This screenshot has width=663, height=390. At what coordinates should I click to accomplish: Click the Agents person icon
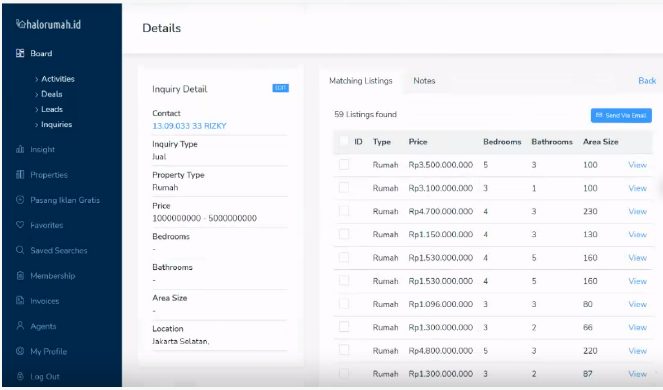coord(20,326)
